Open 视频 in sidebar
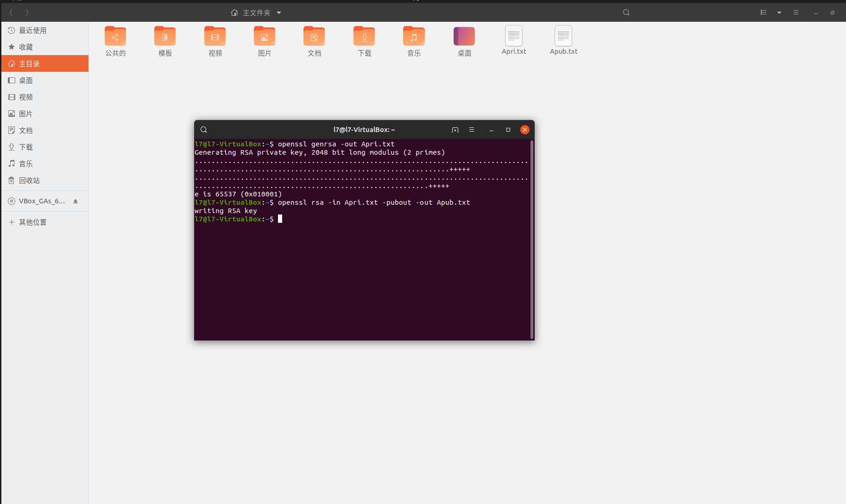Image resolution: width=846 pixels, height=504 pixels. (x=45, y=97)
